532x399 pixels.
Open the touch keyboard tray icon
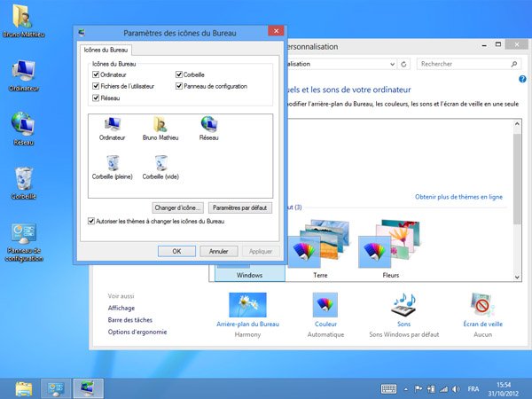click(388, 389)
